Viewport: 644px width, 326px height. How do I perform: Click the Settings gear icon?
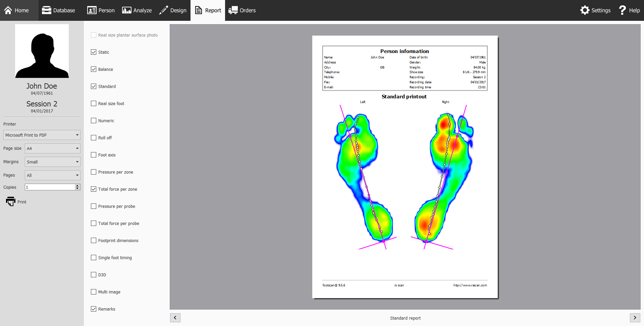click(x=585, y=10)
